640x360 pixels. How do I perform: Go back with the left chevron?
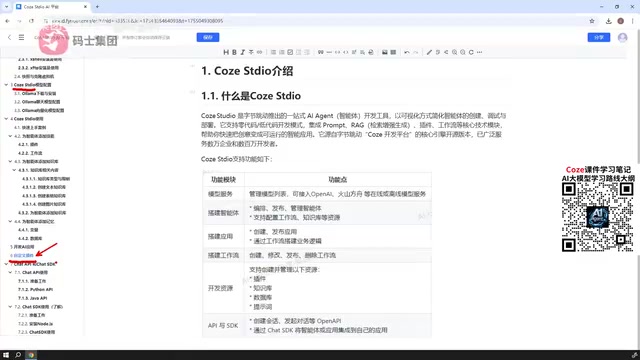pos(9,37)
